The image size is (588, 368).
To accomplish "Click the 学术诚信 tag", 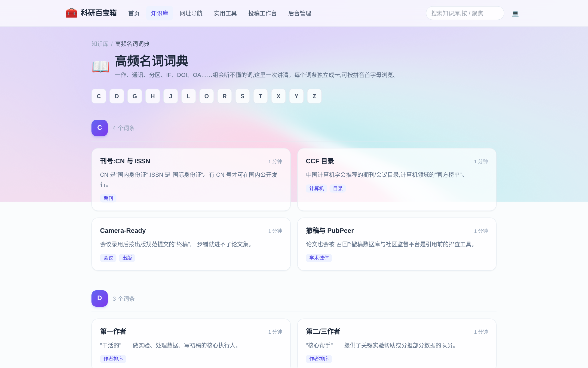I will [x=319, y=258].
